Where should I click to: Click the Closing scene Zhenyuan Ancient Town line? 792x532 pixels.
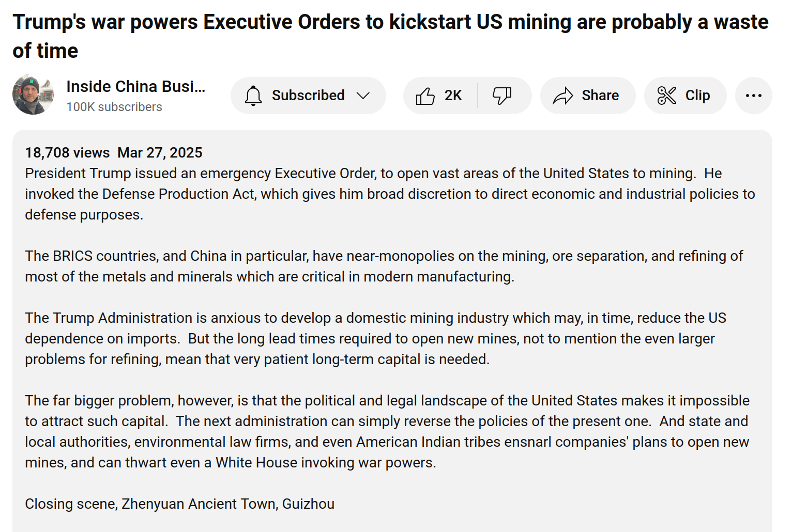[x=179, y=504]
